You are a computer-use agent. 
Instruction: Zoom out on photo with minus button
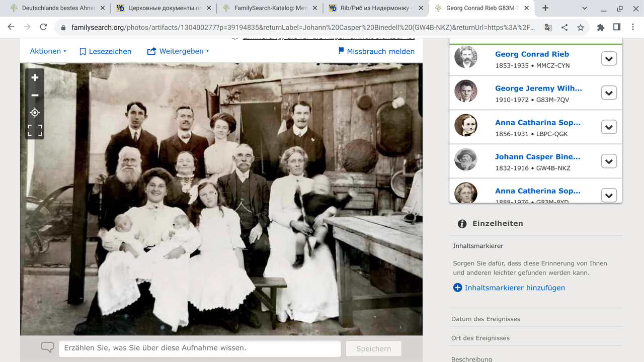pos(35,96)
